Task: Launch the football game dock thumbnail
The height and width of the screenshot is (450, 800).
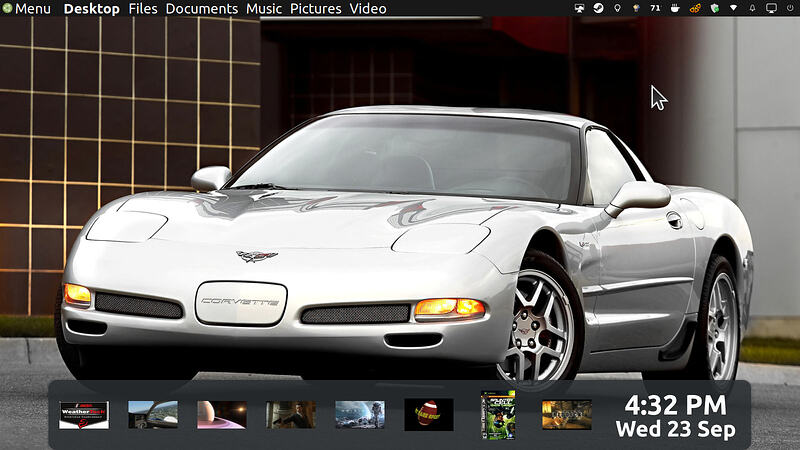Action: point(429,414)
